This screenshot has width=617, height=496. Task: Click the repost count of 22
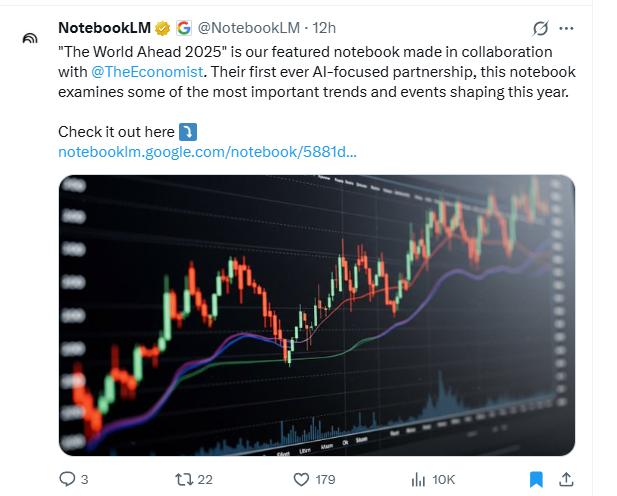click(x=205, y=480)
